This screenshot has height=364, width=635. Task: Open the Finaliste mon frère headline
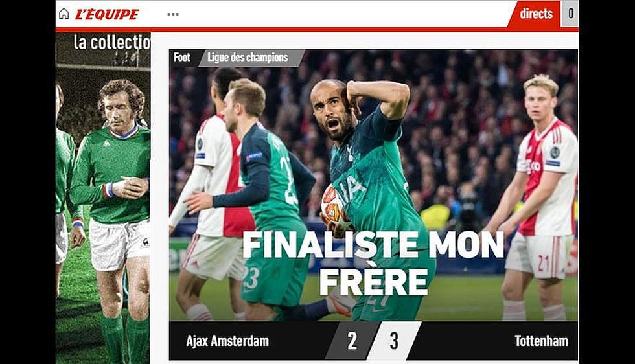[x=373, y=263]
